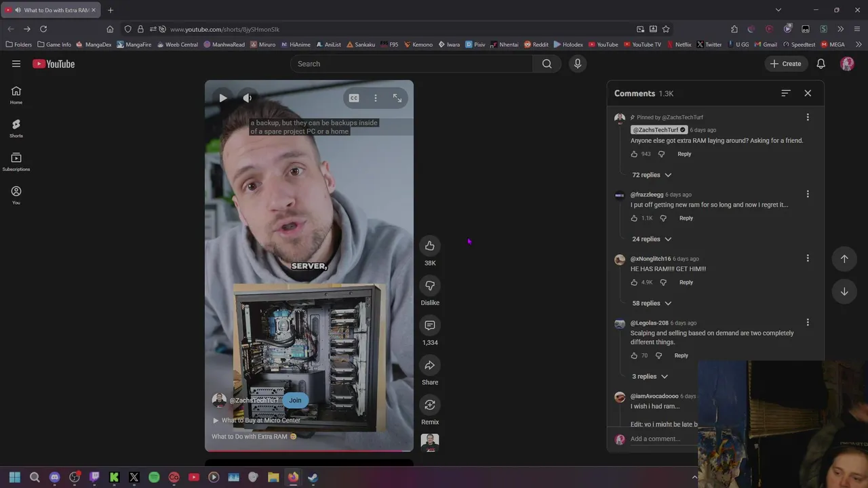The image size is (868, 488).
Task: Expand 24 replies under @frazzleegg comment
Action: click(652, 239)
